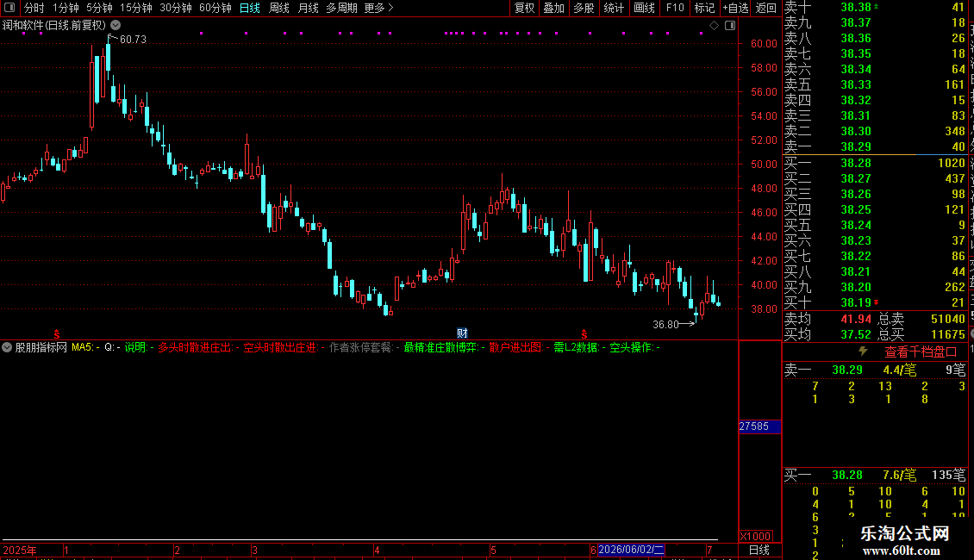Click the 60.73 high price label
Image resolution: width=974 pixels, height=560 pixels.
pyautogui.click(x=133, y=39)
